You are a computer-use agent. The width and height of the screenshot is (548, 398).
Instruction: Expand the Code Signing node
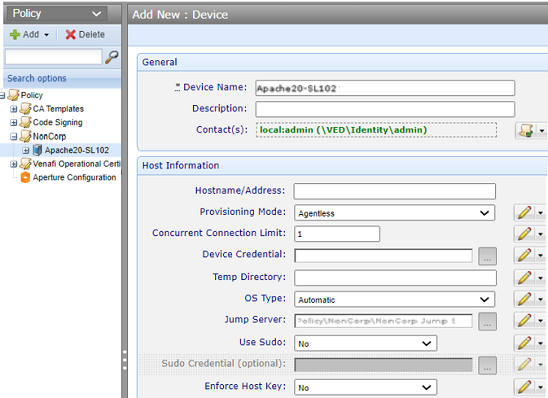pyautogui.click(x=14, y=123)
